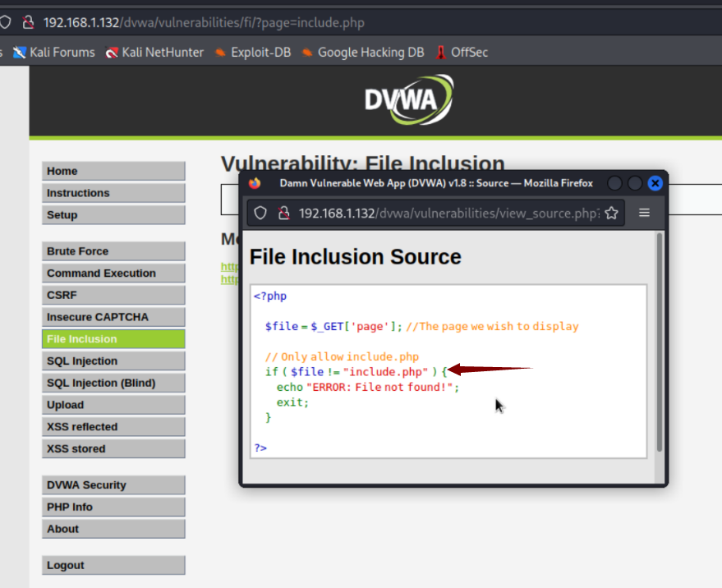This screenshot has width=722, height=588.
Task: Click the 'File Inclusion Source' heading
Action: coord(355,257)
